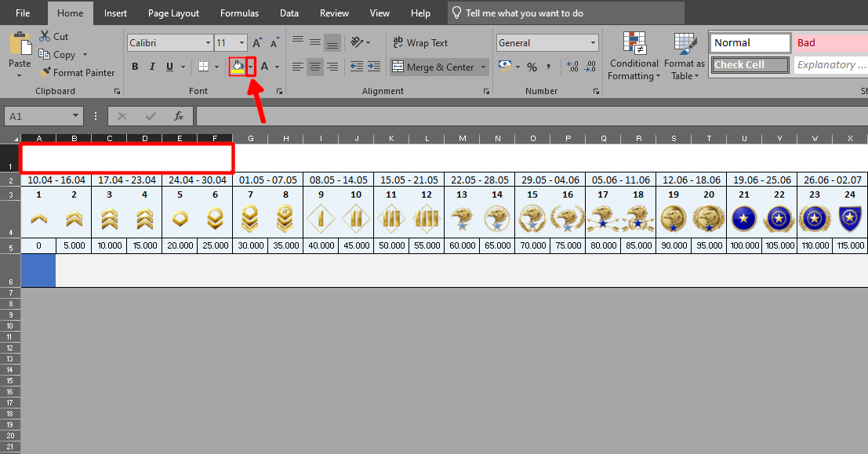Click Merge & Center button
This screenshot has width=868, height=454.
(x=434, y=67)
